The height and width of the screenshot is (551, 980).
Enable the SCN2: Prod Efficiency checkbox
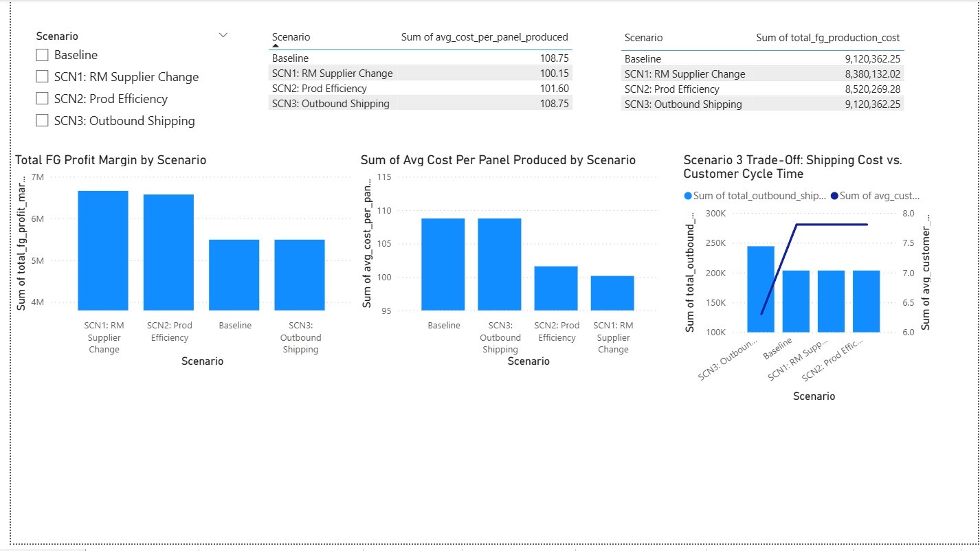coord(42,99)
